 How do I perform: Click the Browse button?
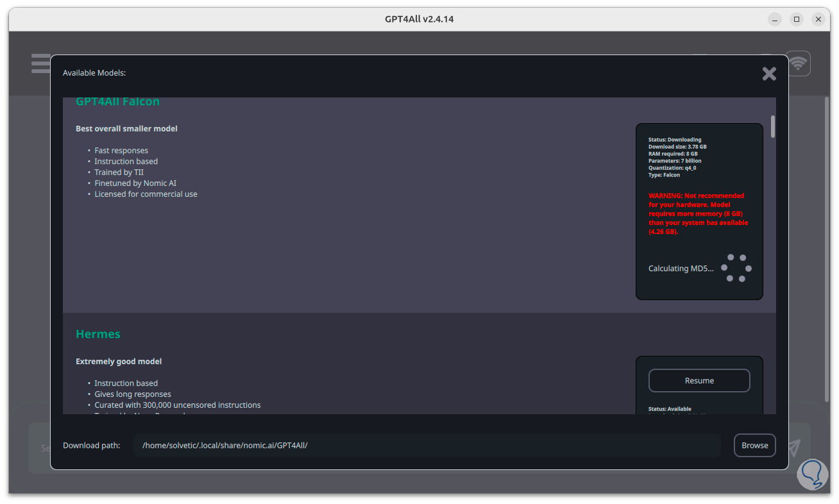pyautogui.click(x=754, y=446)
